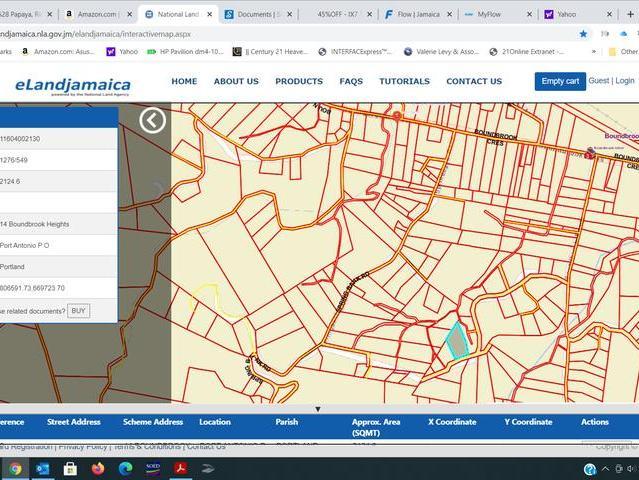Open Microsoft Edge from the taskbar

[125, 468]
